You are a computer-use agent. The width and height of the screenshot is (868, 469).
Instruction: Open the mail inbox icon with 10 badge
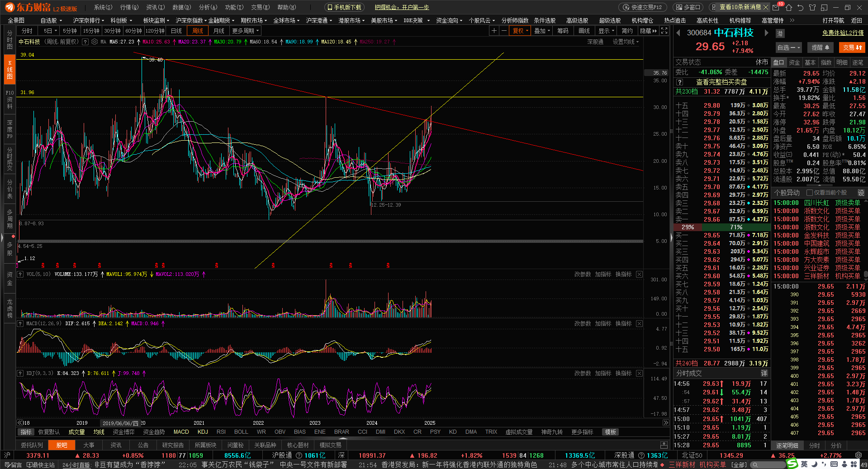pos(776,7)
